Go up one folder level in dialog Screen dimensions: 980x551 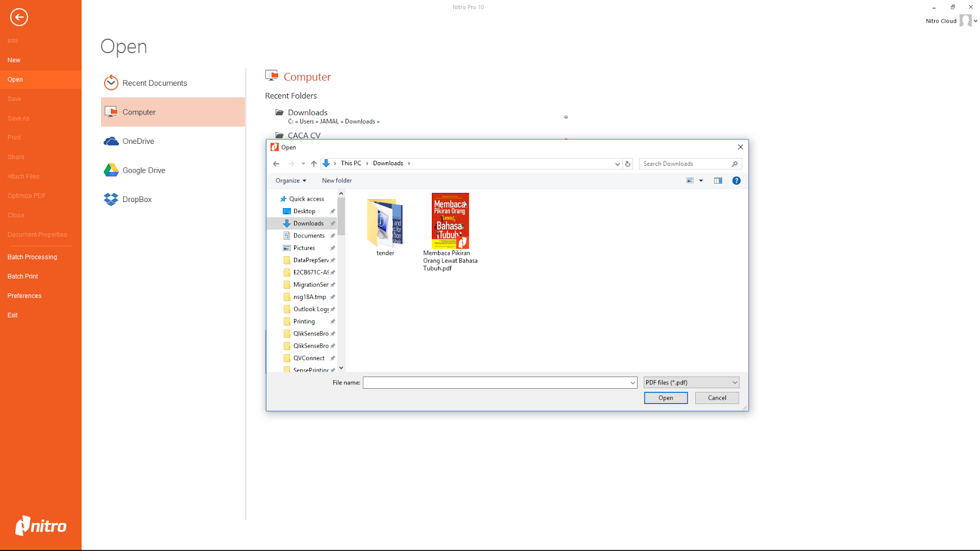(314, 163)
